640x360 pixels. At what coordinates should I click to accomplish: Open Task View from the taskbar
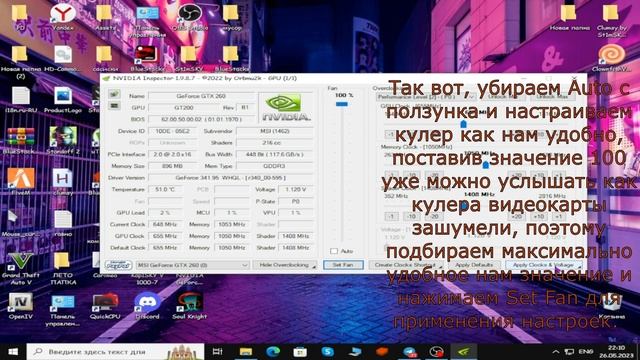point(218,351)
